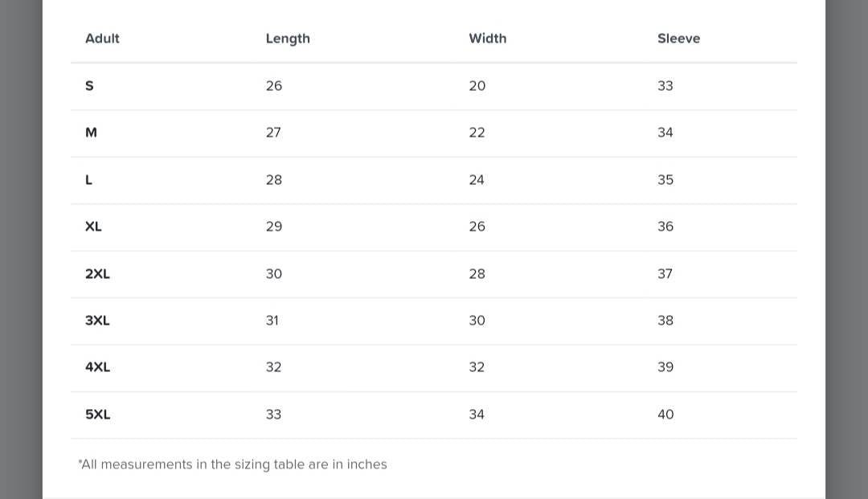Select the M size row label
Viewport: 868px width, 499px height.
91,133
